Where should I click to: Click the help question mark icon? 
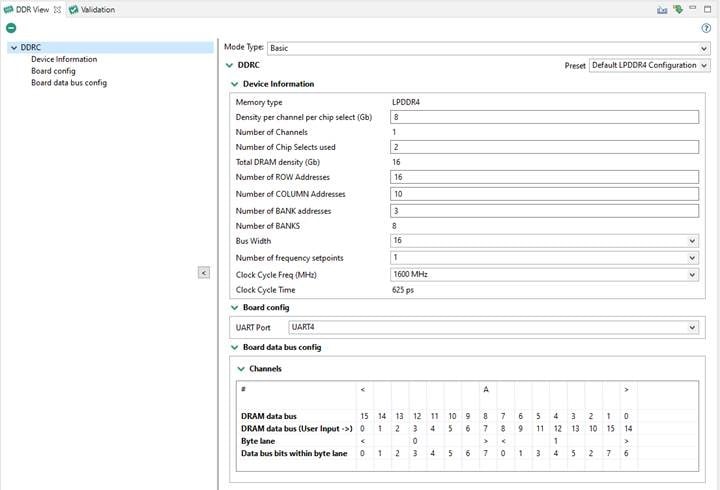coord(706,28)
